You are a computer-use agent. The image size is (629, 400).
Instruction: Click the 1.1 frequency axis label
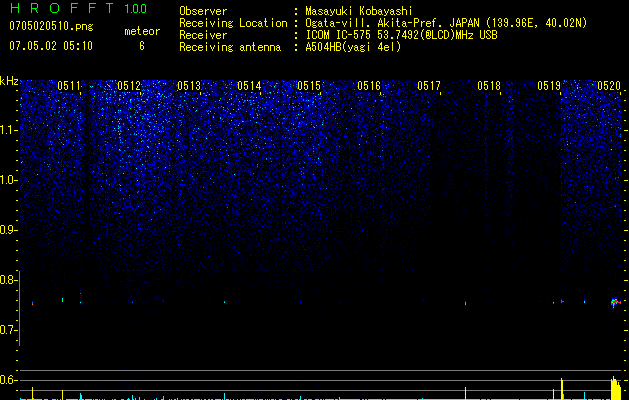[9, 130]
